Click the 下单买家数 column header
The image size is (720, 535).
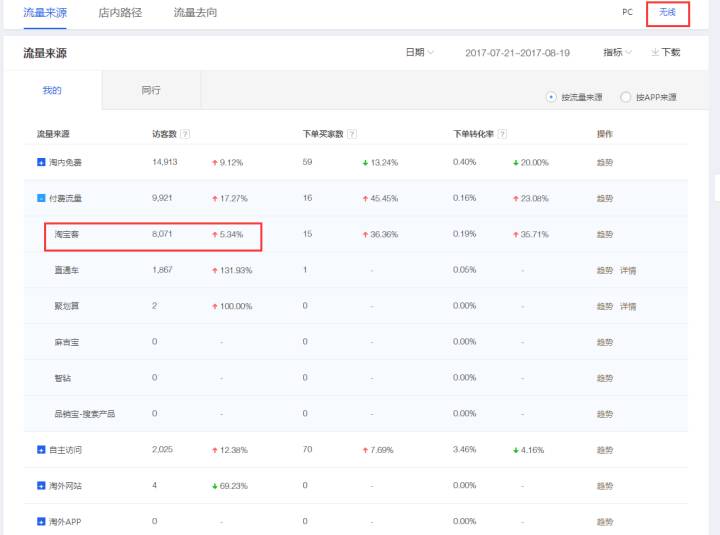click(x=323, y=134)
